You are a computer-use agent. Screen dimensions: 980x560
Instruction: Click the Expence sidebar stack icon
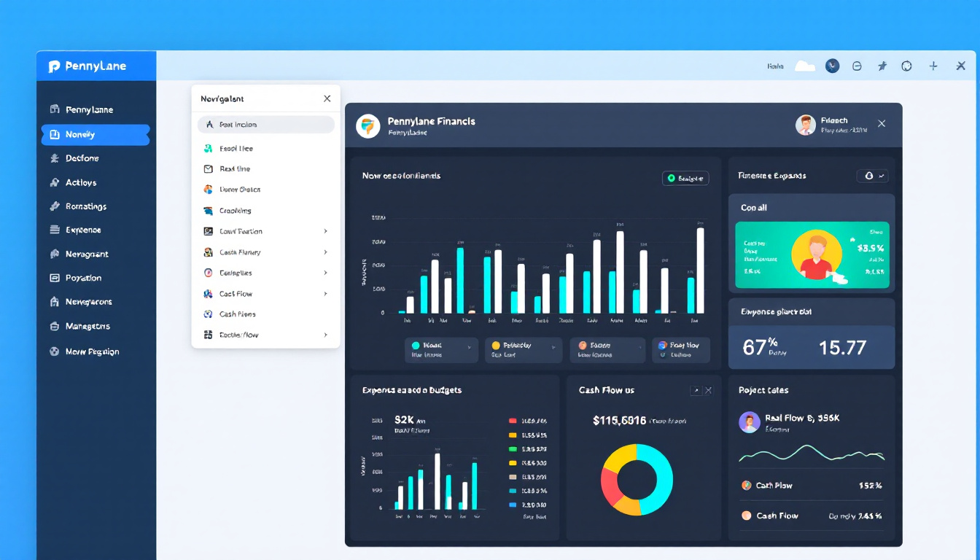tap(54, 230)
